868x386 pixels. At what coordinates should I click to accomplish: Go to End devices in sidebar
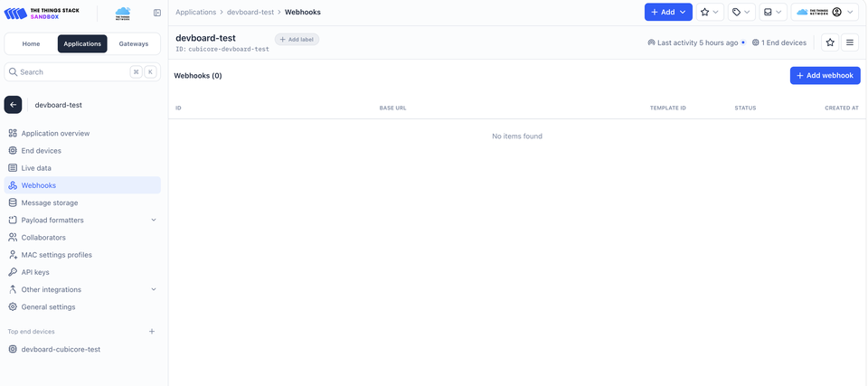[x=82, y=151]
